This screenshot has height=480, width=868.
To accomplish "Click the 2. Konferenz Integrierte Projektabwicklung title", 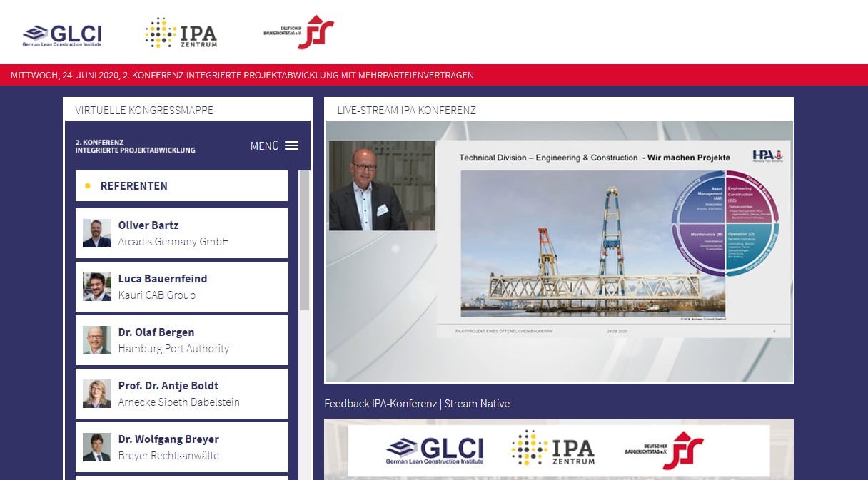I will tap(135, 146).
